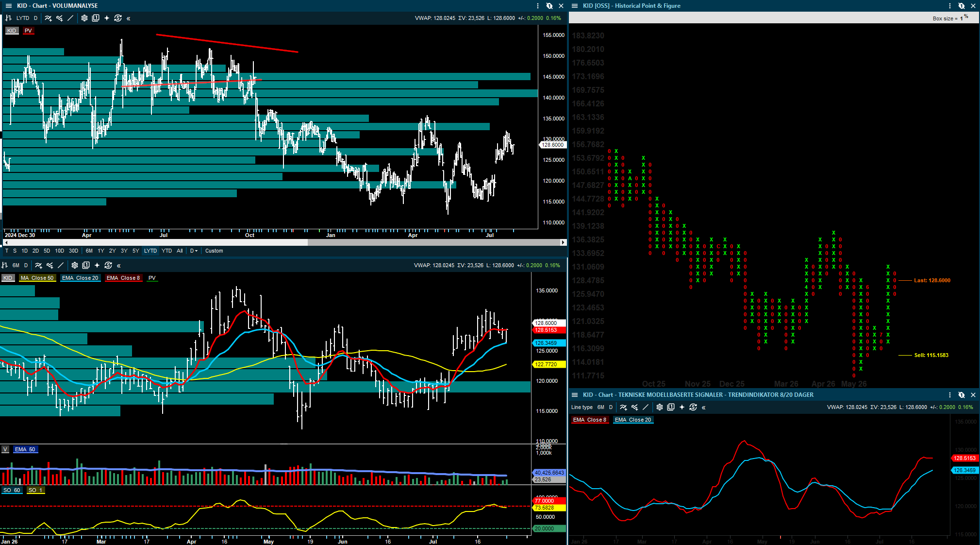This screenshot has height=545, width=980.
Task: Click the 3Y range button
Action: click(x=124, y=251)
